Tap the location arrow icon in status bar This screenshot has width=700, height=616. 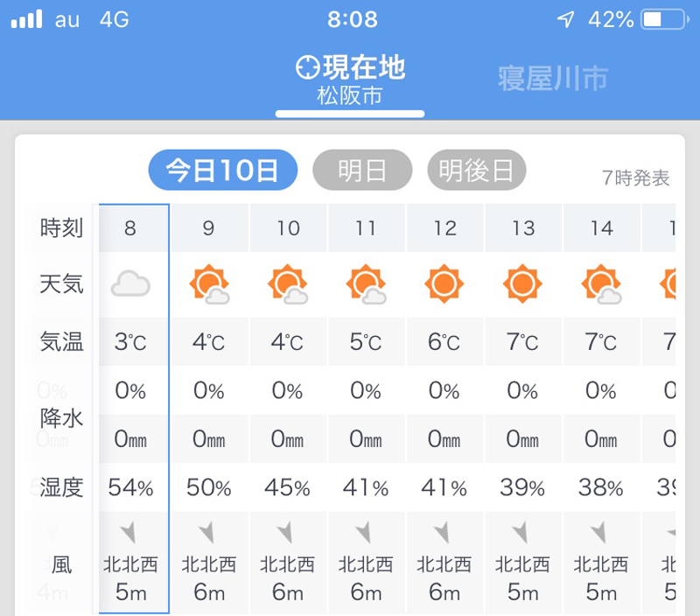(x=565, y=19)
